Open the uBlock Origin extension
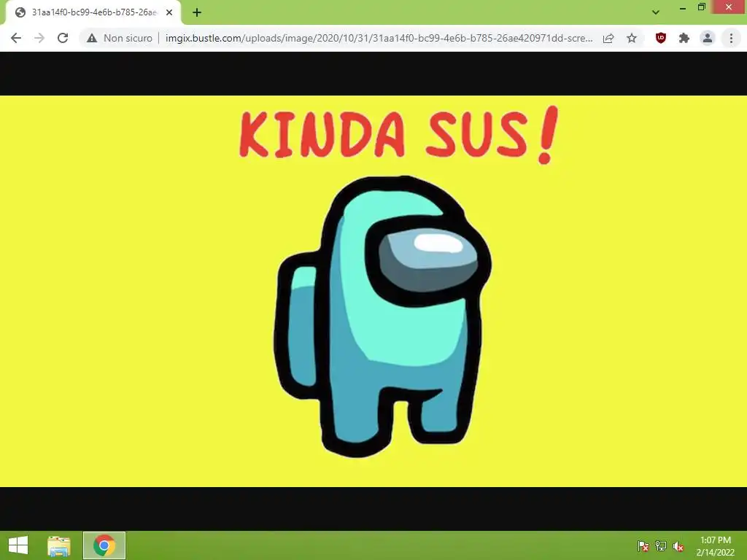The height and width of the screenshot is (560, 747). point(660,38)
